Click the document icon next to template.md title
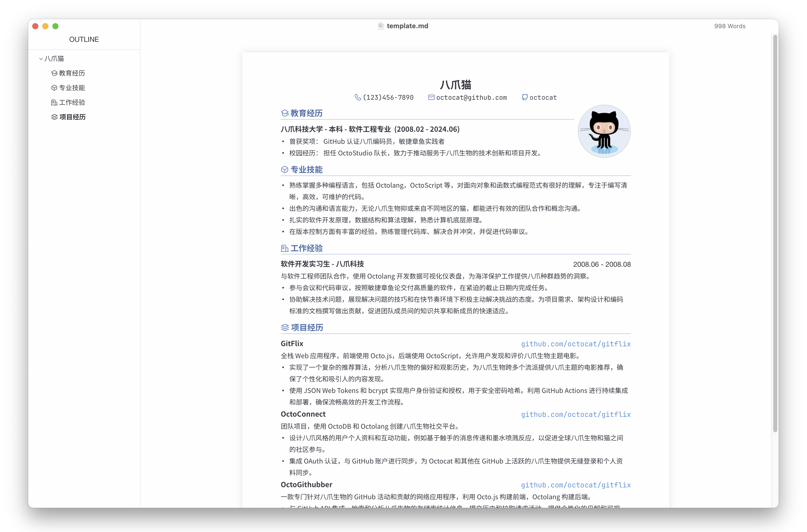The width and height of the screenshot is (807, 532). 381,26
